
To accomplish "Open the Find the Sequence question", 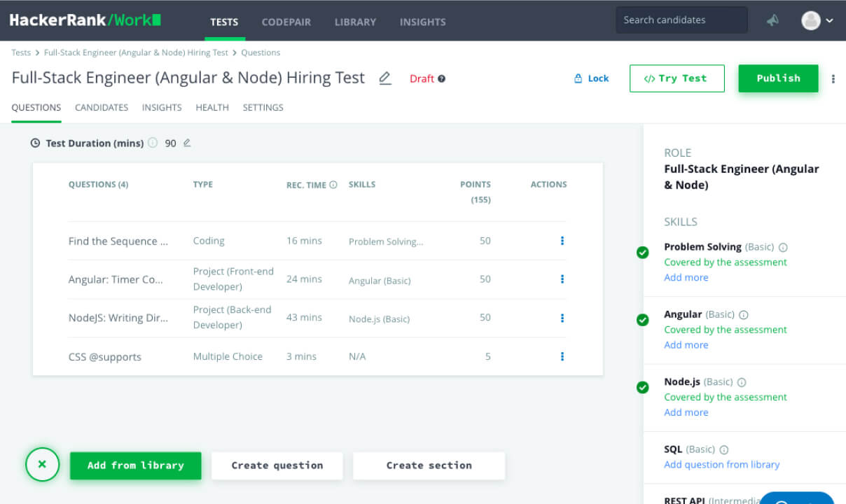I will coord(118,241).
